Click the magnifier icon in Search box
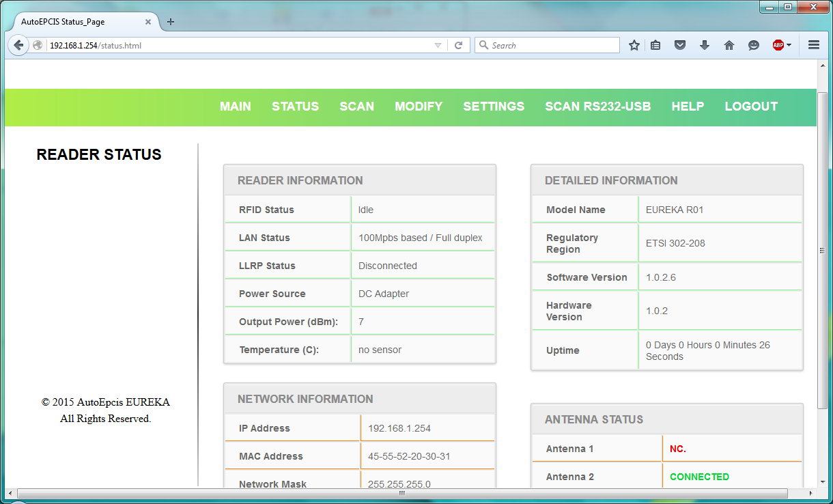The width and height of the screenshot is (833, 504). 485,45
